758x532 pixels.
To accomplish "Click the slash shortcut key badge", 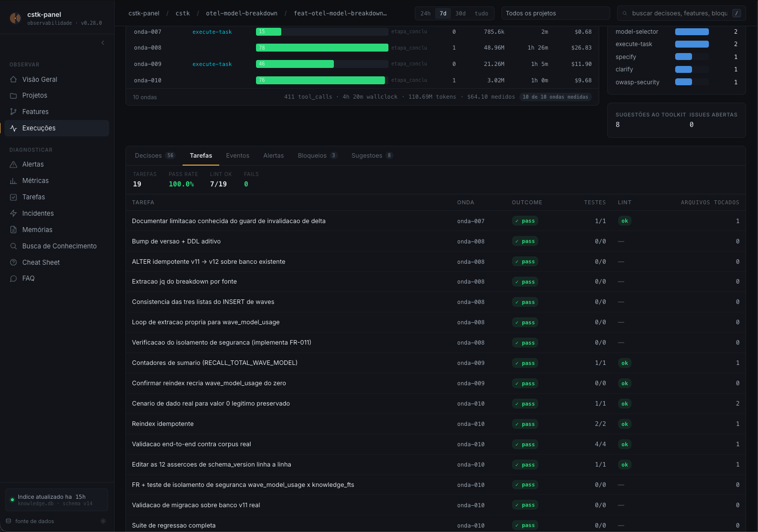I will 737,13.
